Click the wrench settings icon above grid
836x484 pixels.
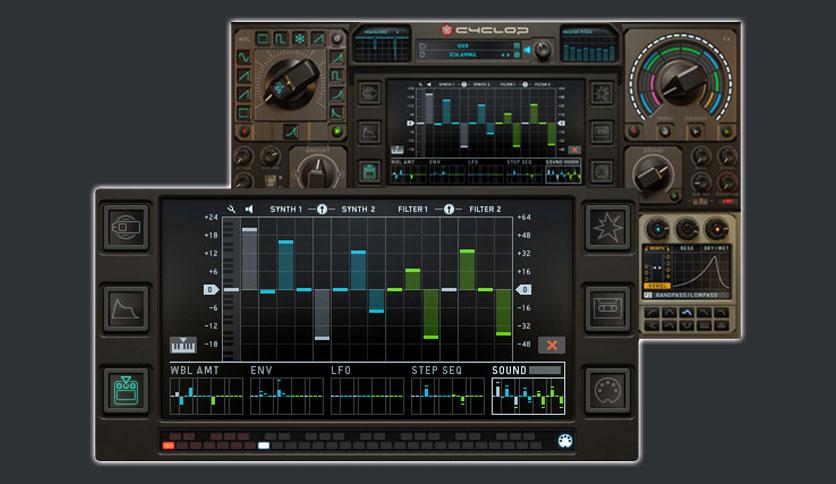[x=231, y=209]
